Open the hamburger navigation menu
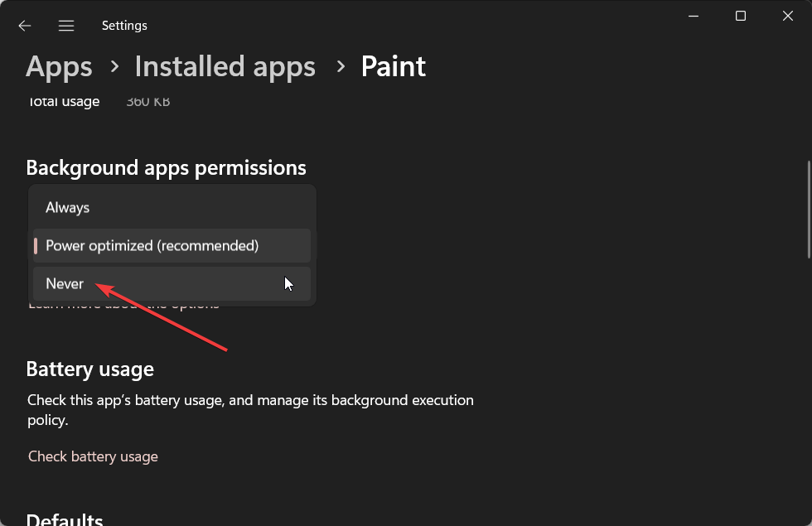The height and width of the screenshot is (526, 812). pyautogui.click(x=66, y=26)
